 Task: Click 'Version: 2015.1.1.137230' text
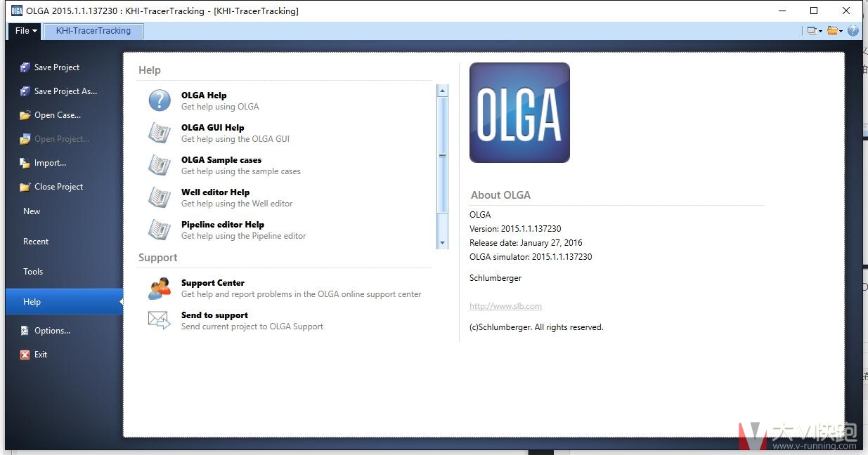[515, 229]
